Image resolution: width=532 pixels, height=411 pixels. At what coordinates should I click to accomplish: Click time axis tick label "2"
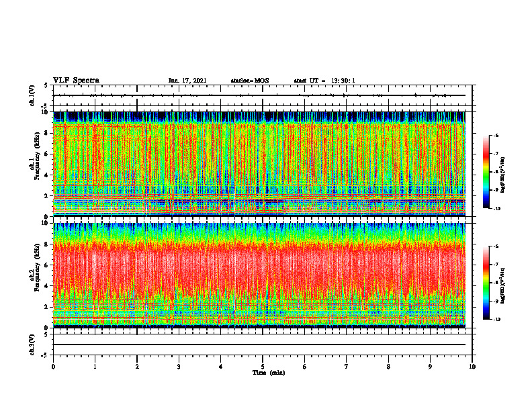coord(137,367)
